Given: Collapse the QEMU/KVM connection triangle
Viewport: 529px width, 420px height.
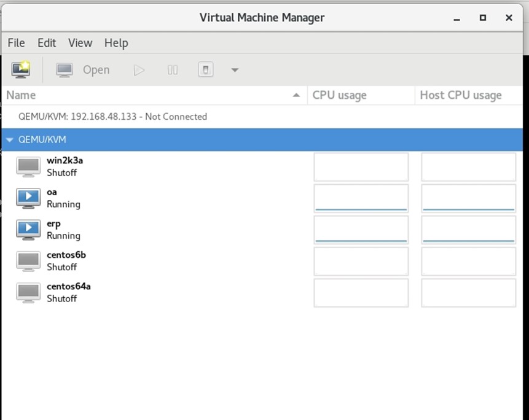Looking at the screenshot, I should (x=9, y=139).
